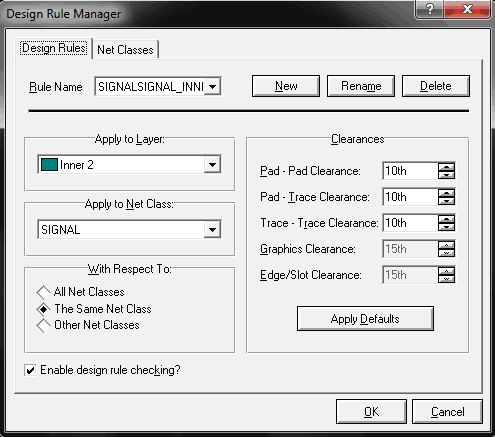
Task: Open the Rule Name dropdown list
Action: (213, 87)
